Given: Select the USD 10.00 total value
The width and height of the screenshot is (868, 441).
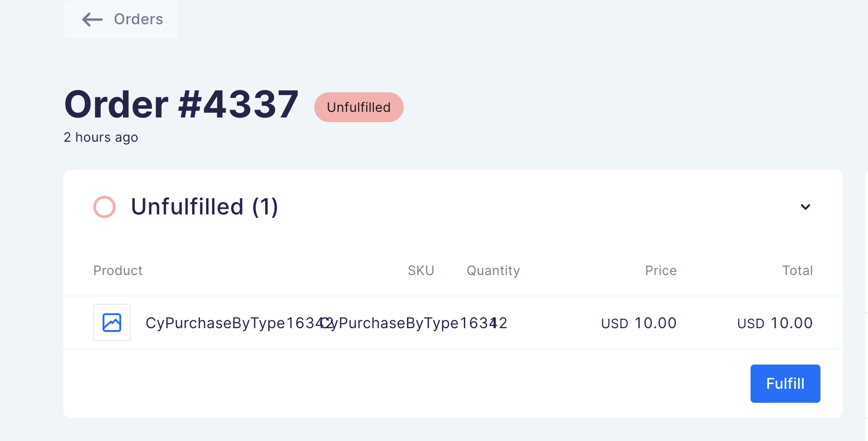Looking at the screenshot, I should (774, 323).
